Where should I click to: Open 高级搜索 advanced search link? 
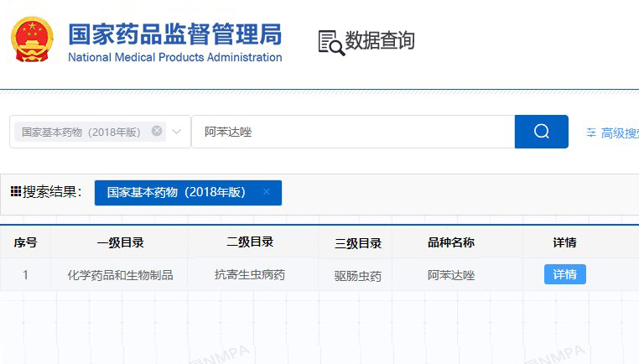click(620, 133)
